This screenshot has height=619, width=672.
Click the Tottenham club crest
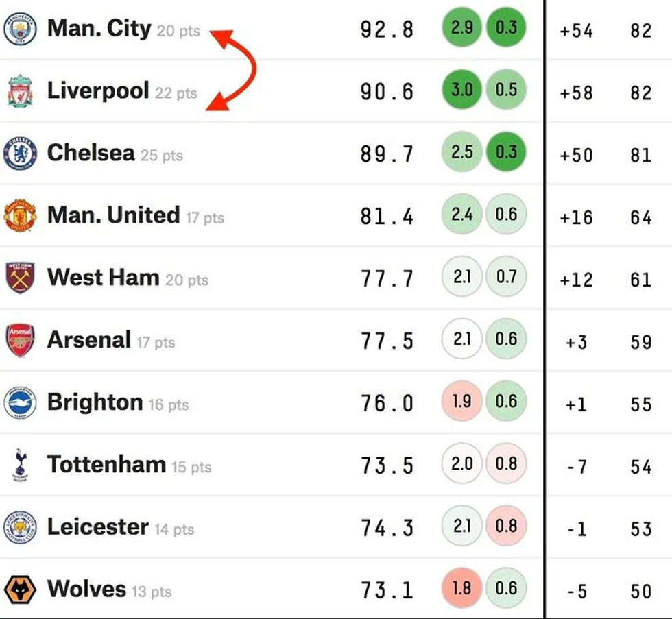pyautogui.click(x=20, y=465)
